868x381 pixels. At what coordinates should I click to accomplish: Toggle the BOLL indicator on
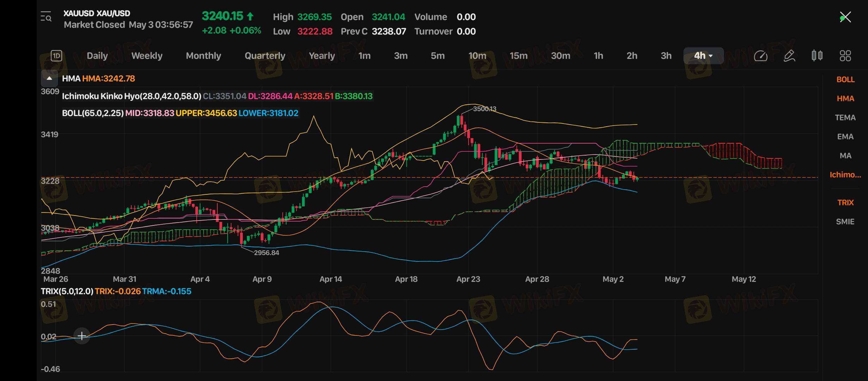845,80
